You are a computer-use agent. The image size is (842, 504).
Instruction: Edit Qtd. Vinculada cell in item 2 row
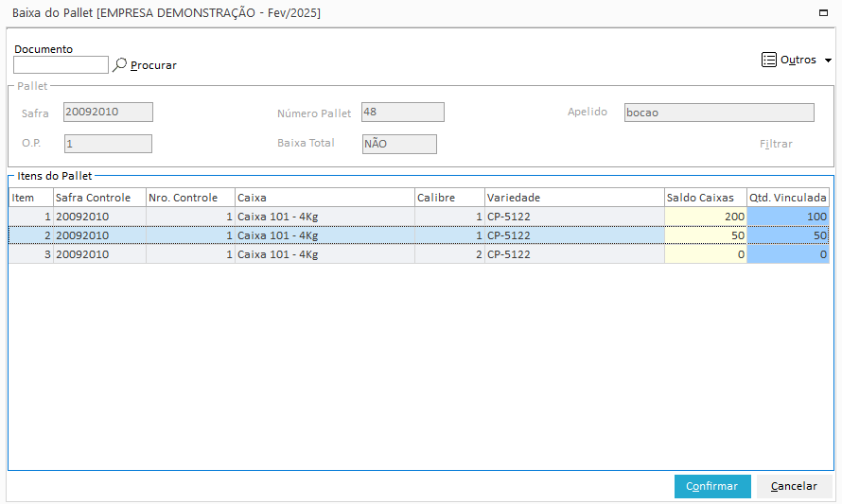click(x=788, y=235)
